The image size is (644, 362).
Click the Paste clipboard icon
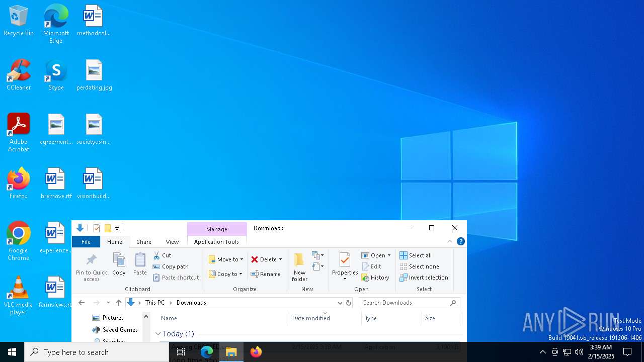(140, 259)
